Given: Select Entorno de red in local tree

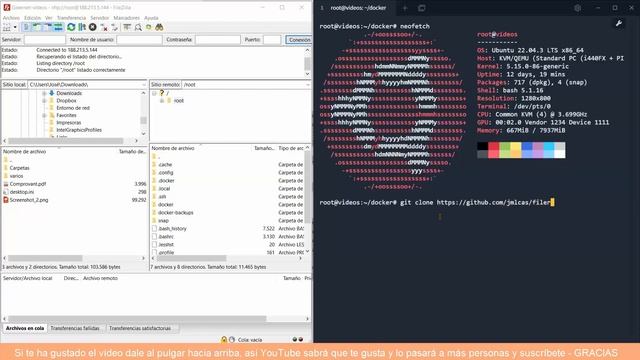Looking at the screenshot, I should click(73, 108).
